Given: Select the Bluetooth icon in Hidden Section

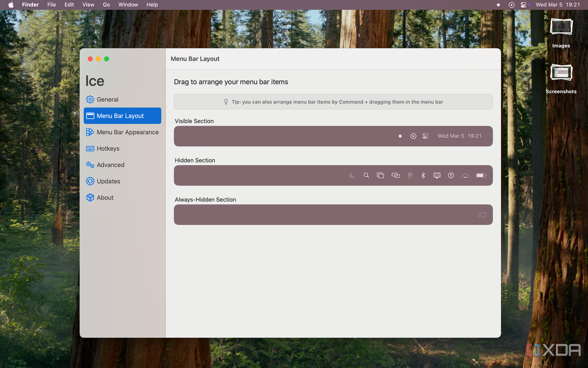Looking at the screenshot, I should coord(423,175).
